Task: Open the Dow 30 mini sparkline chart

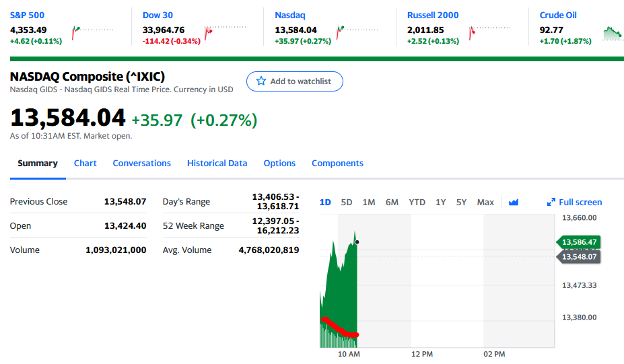Action: pos(225,32)
